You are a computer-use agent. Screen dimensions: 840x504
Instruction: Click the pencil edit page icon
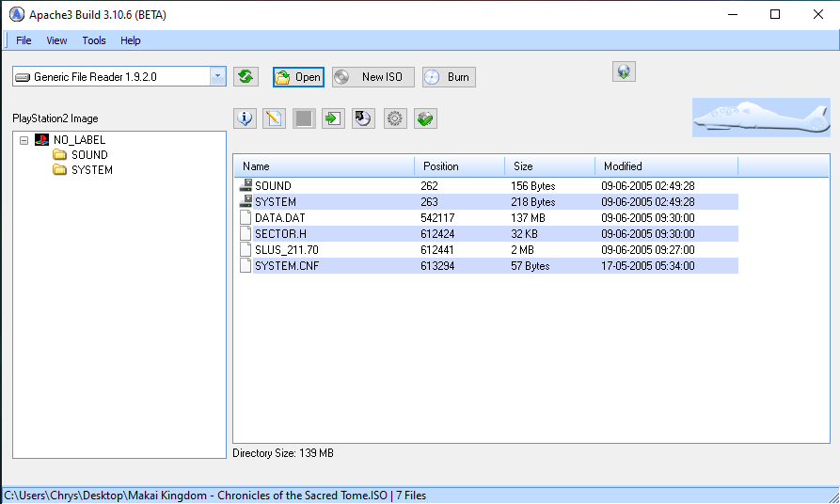point(274,118)
